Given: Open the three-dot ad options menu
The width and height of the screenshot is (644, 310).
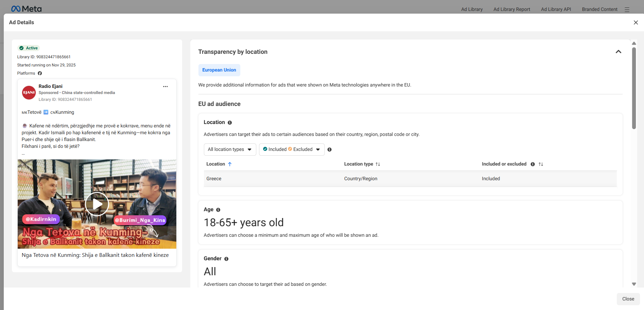Looking at the screenshot, I should [165, 87].
